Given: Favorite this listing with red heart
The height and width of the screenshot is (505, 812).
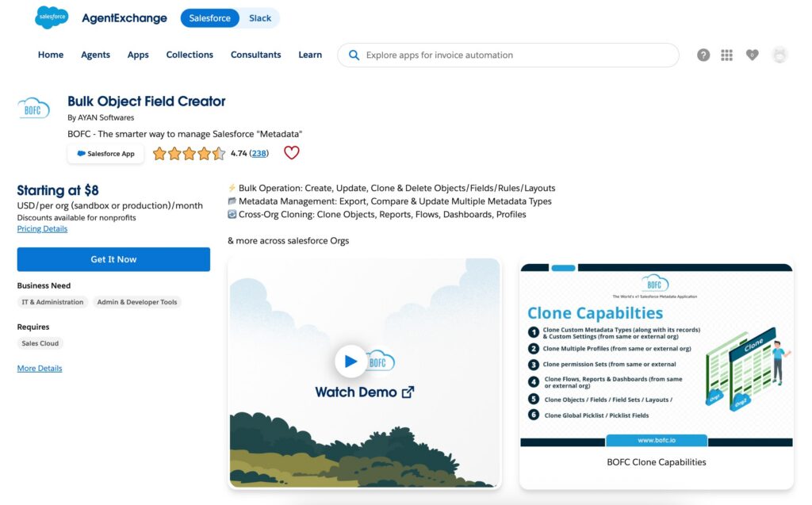Looking at the screenshot, I should tap(292, 153).
